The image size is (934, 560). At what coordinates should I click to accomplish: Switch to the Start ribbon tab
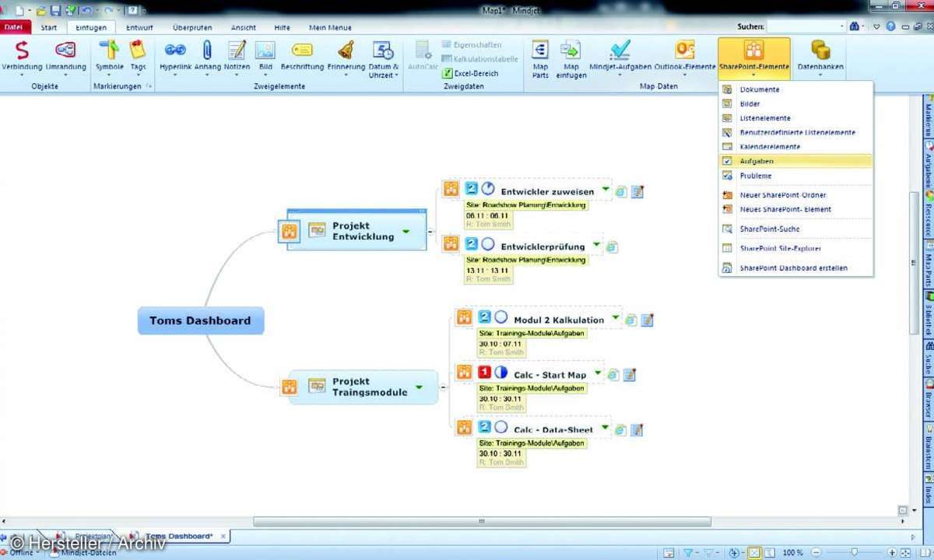click(x=48, y=27)
